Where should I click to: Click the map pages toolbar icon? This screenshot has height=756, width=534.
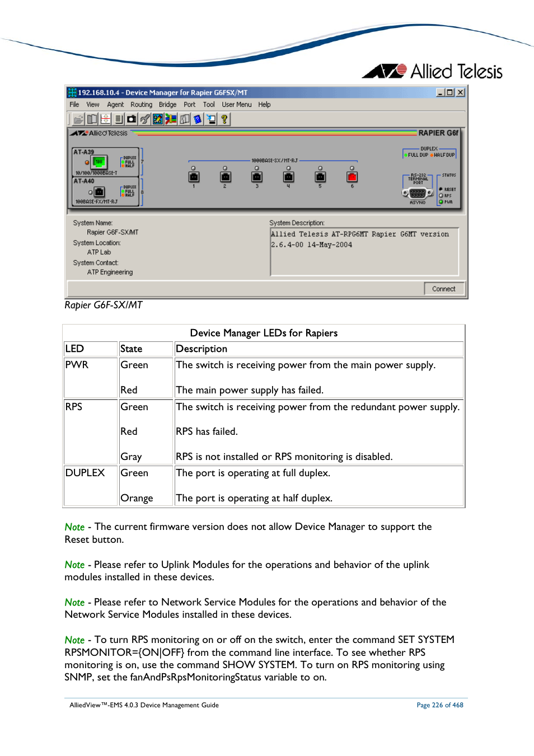pos(185,119)
